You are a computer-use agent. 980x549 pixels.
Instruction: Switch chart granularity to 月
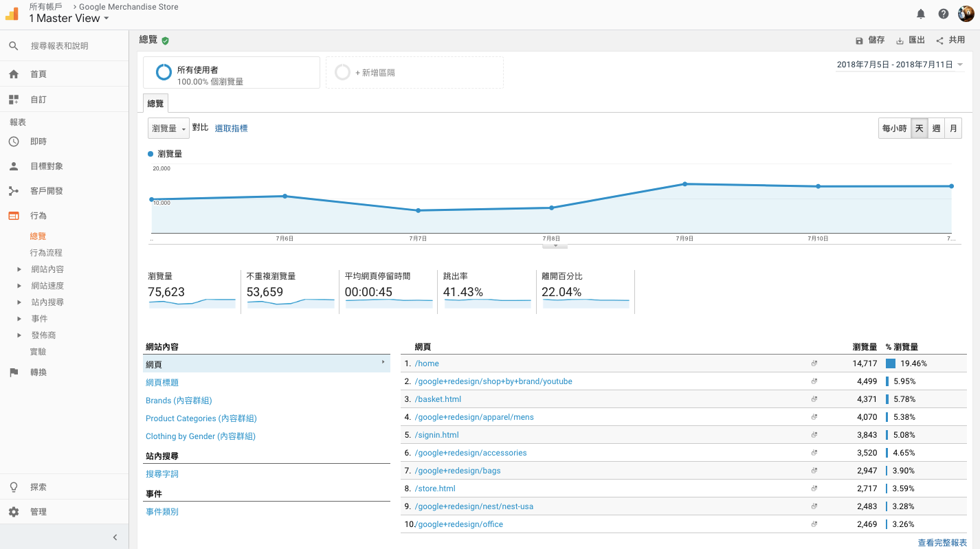tap(953, 128)
